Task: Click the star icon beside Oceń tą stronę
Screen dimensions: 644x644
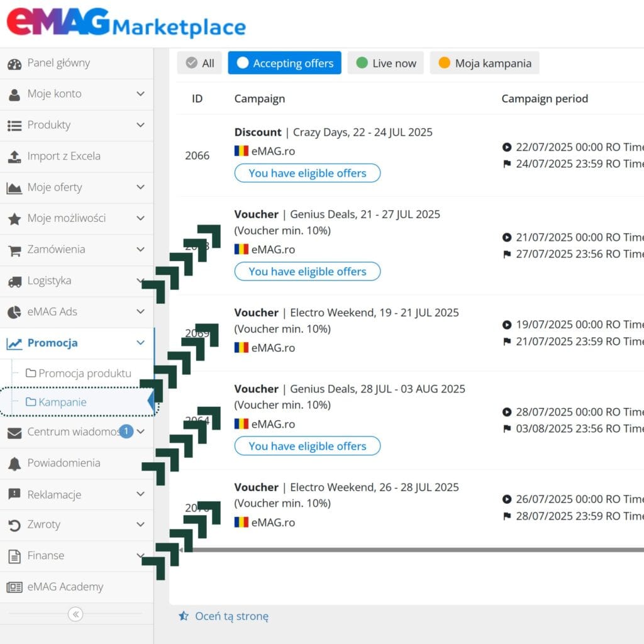Action: point(184,616)
